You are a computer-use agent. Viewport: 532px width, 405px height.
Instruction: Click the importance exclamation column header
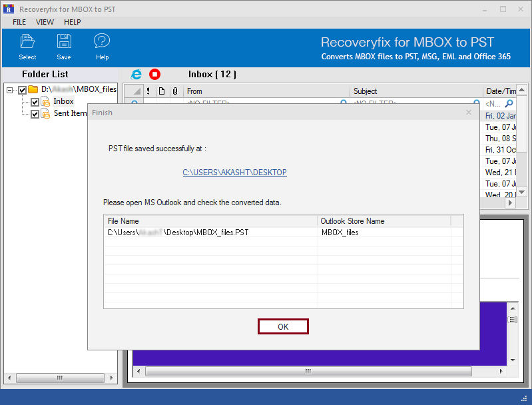(x=148, y=91)
